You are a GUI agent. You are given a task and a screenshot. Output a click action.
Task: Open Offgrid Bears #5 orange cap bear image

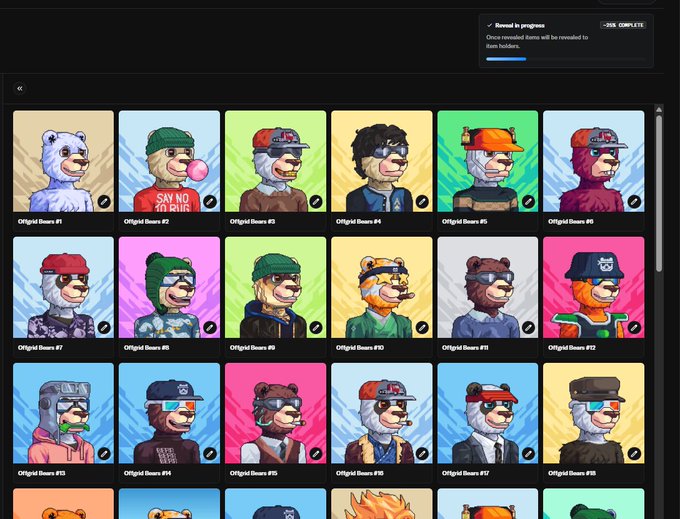coord(487,161)
